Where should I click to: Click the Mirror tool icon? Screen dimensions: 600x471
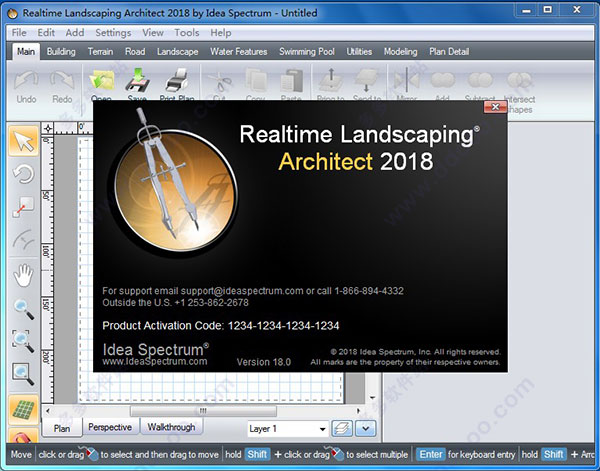pyautogui.click(x=406, y=80)
